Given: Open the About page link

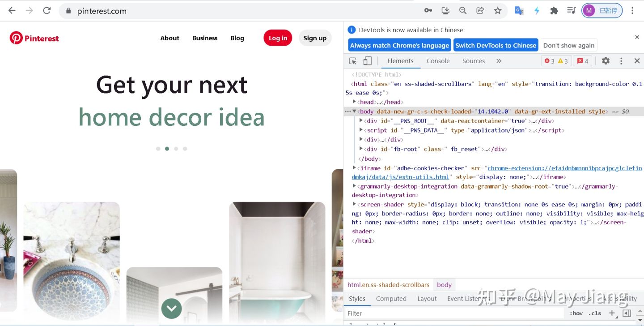Looking at the screenshot, I should (170, 38).
